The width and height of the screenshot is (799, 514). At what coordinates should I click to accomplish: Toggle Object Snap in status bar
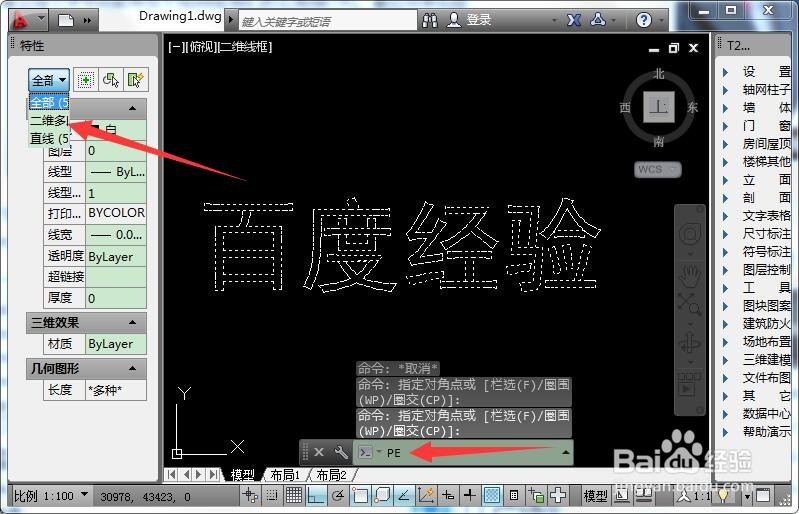click(x=360, y=495)
